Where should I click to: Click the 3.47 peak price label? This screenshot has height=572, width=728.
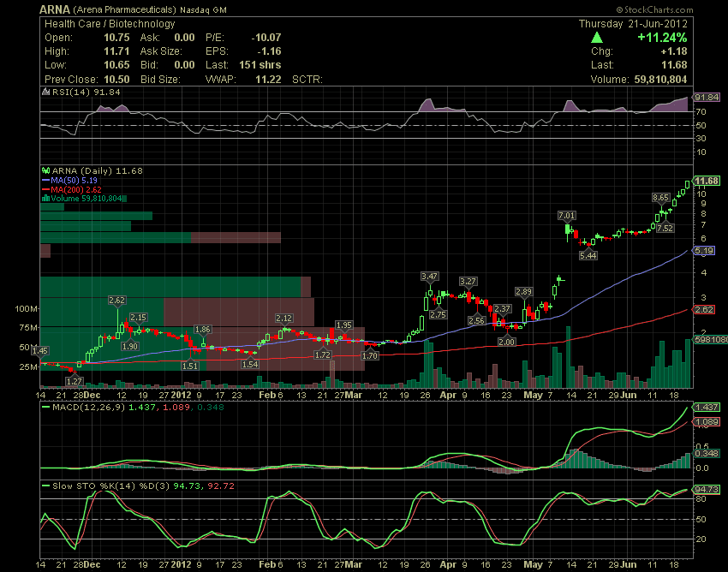429,277
